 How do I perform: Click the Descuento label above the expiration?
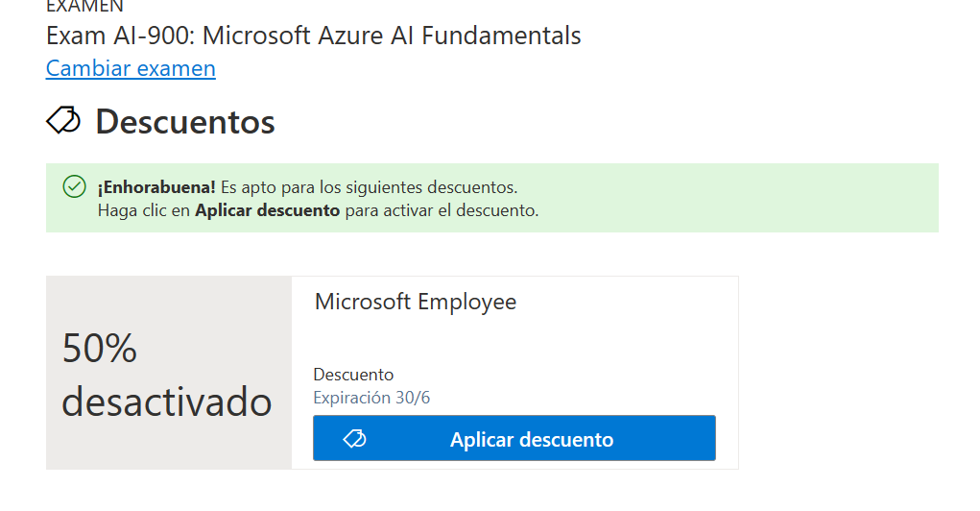click(353, 375)
